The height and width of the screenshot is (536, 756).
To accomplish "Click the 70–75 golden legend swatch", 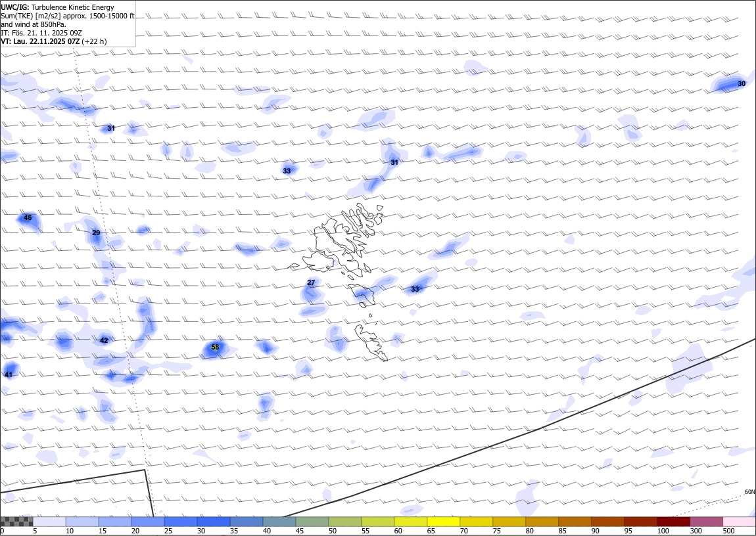I will click(477, 522).
